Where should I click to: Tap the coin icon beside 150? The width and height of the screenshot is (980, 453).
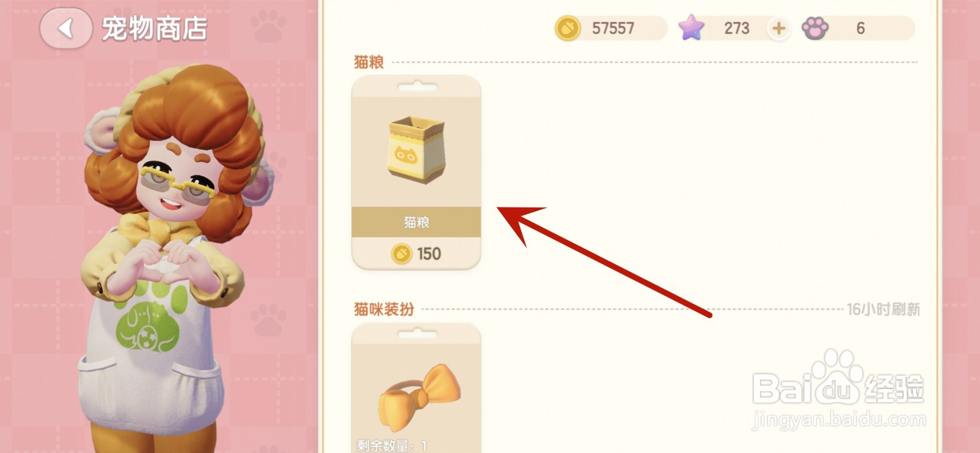(401, 253)
